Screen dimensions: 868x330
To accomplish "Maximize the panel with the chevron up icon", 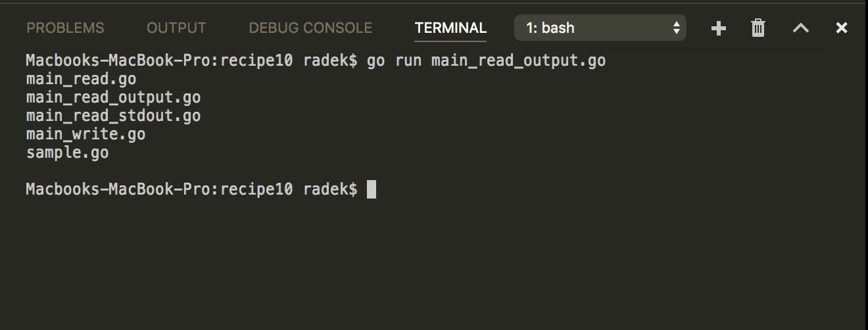I will point(800,28).
